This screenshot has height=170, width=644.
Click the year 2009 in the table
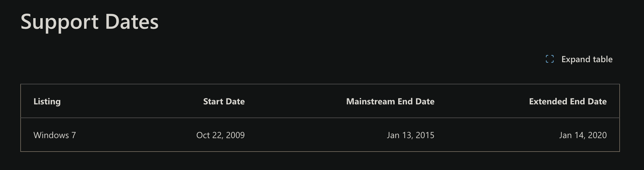235,135
